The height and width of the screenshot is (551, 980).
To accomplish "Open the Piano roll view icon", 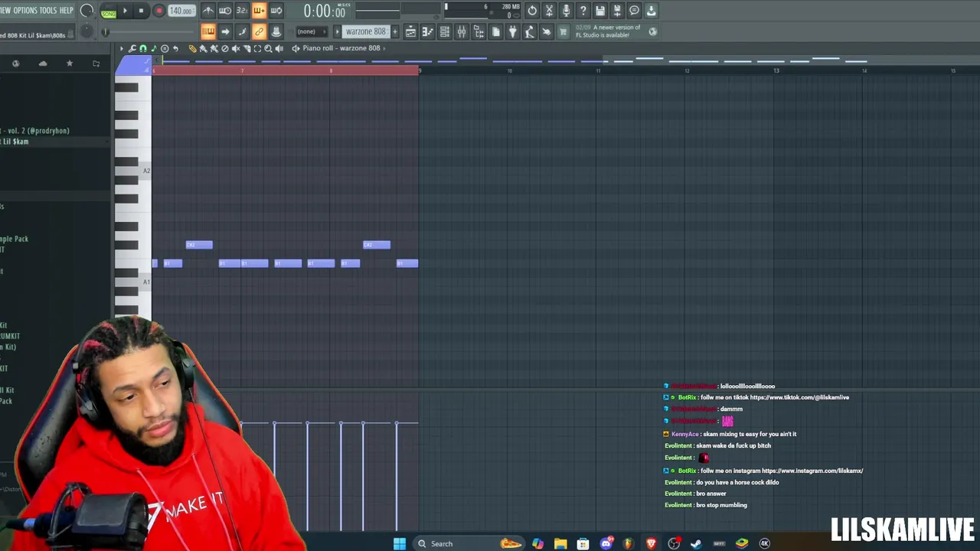I will (x=427, y=31).
